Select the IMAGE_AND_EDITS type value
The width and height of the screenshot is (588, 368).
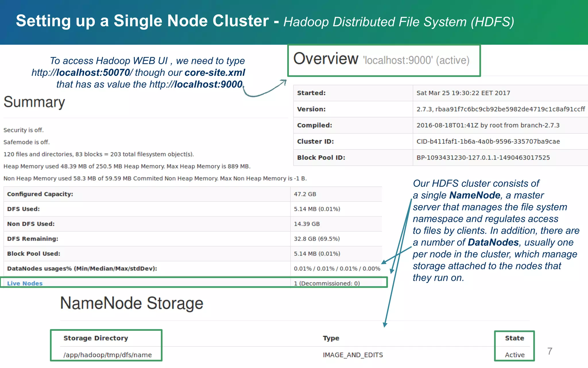coord(353,355)
